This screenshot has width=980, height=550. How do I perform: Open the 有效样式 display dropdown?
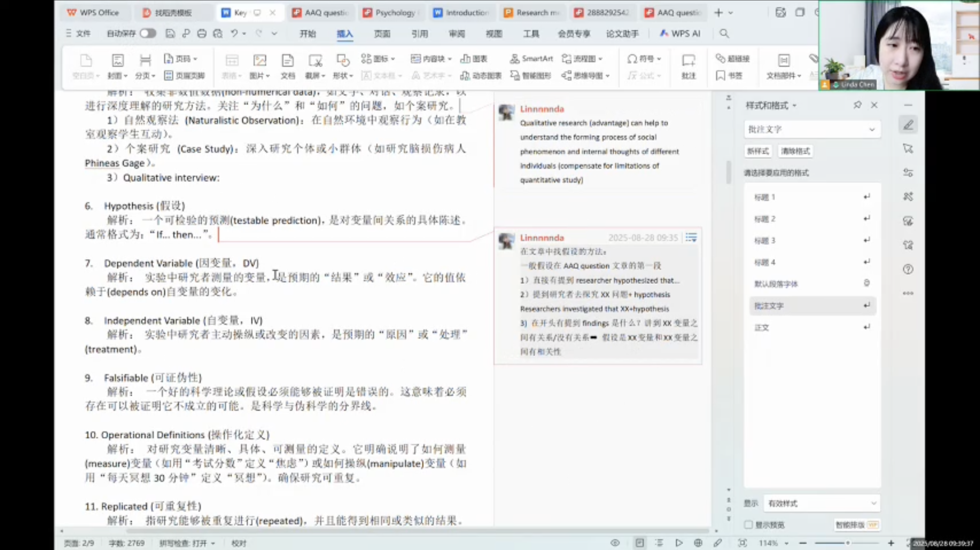873,503
